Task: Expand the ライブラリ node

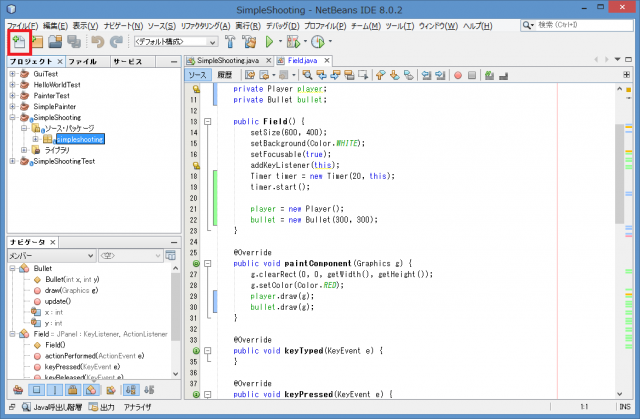Action: (24, 150)
